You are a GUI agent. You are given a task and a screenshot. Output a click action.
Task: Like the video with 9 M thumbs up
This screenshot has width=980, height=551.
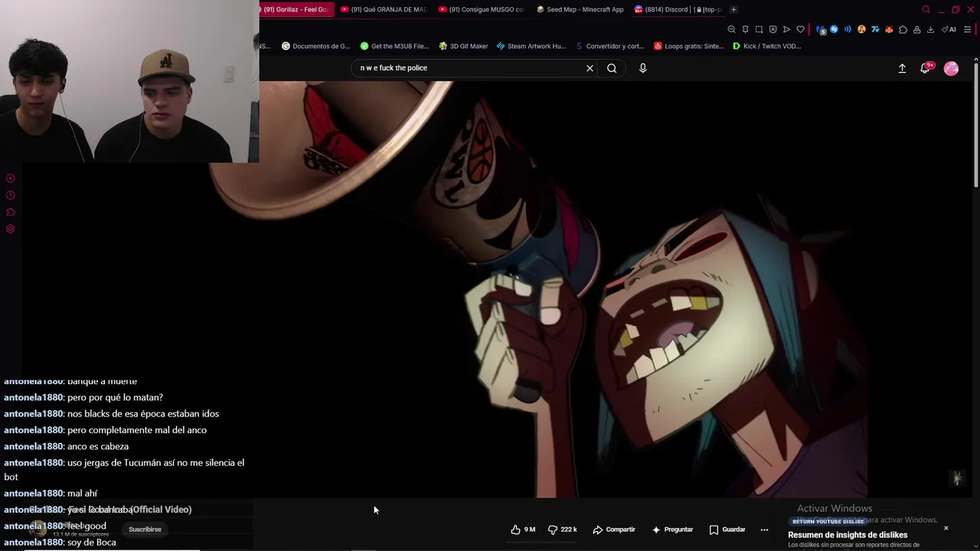pyautogui.click(x=523, y=530)
